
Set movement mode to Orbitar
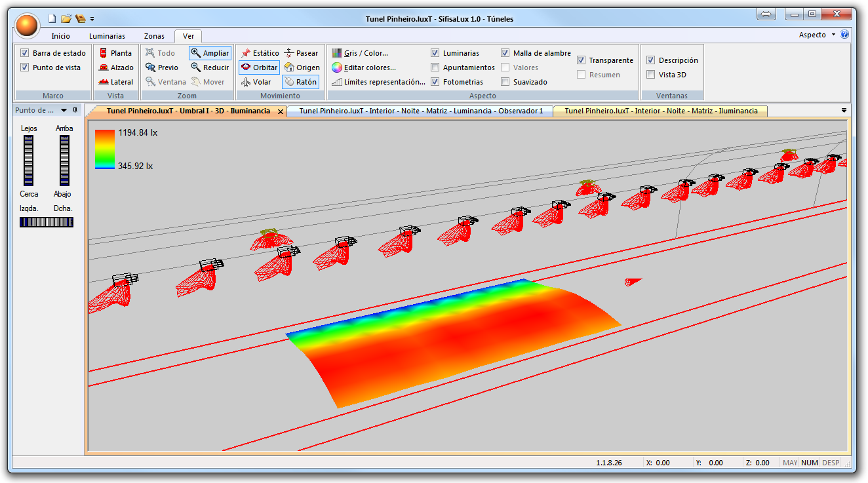259,68
